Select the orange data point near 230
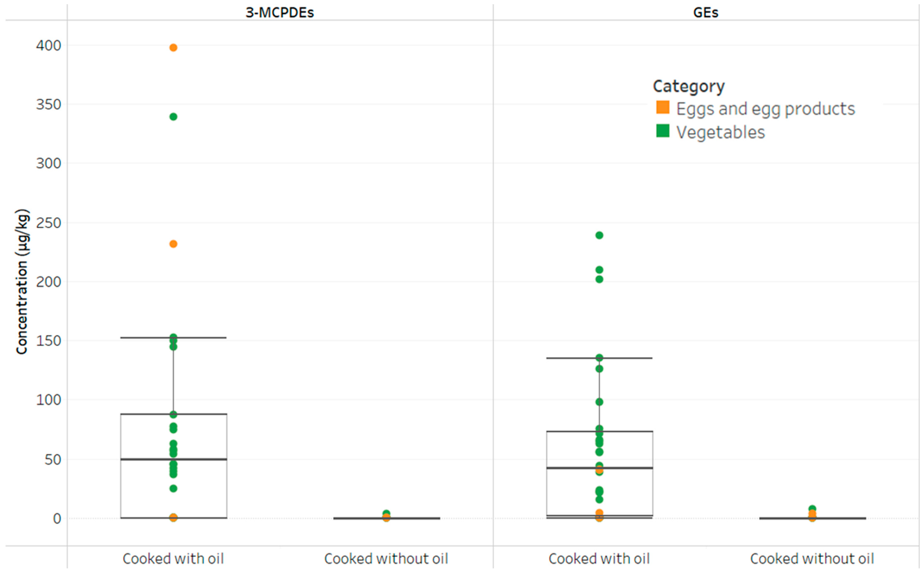Image resolution: width=924 pixels, height=575 pixels. coord(173,244)
